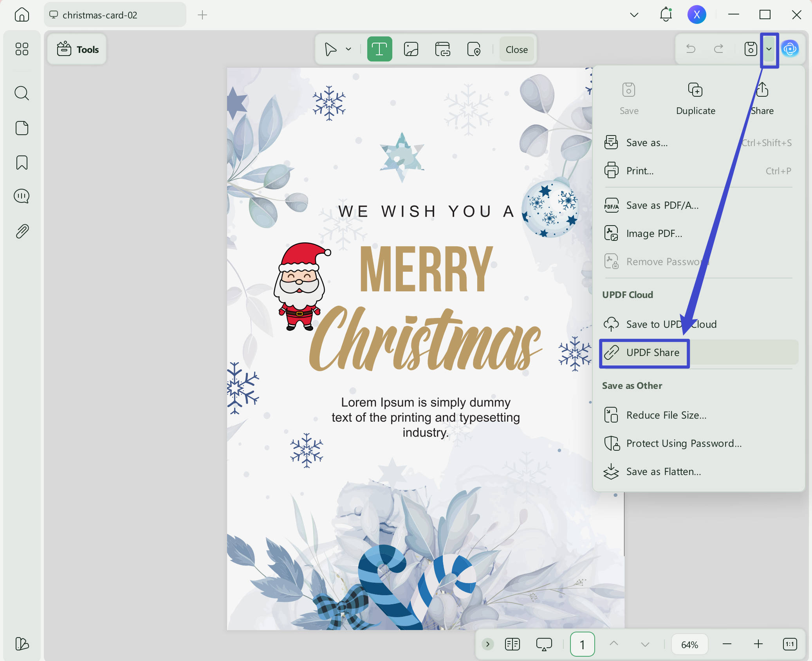The height and width of the screenshot is (661, 812).
Task: Open the UPDF AI assistant icon
Action: tap(790, 49)
